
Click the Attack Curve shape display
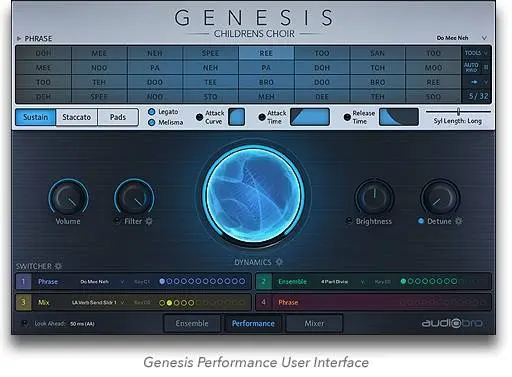(x=237, y=117)
